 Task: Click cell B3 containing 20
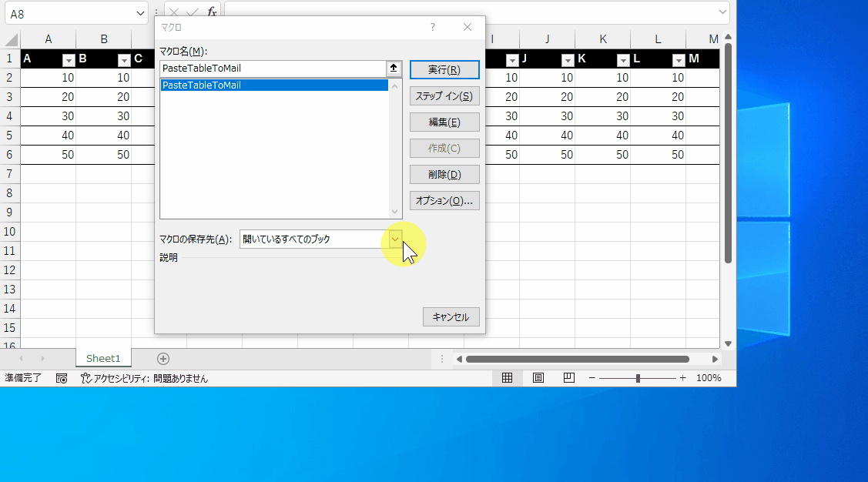pos(103,97)
